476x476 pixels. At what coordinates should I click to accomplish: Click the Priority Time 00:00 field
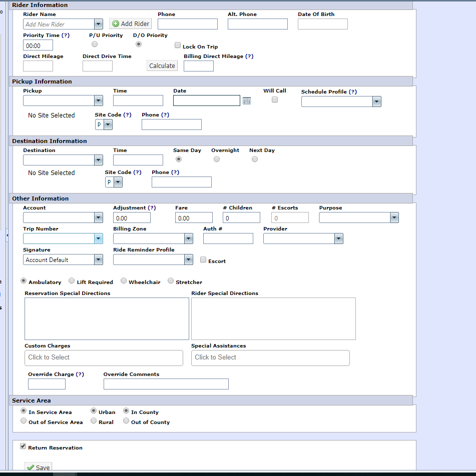point(38,45)
